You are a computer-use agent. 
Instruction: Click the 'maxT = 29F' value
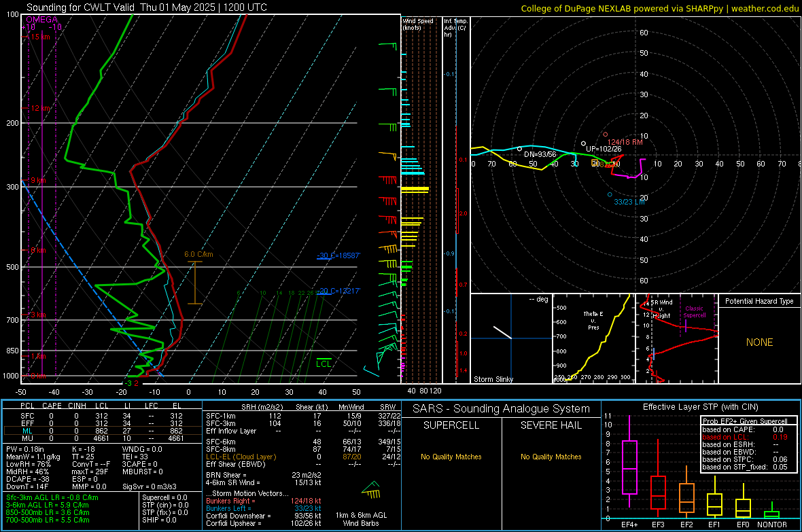pos(90,472)
